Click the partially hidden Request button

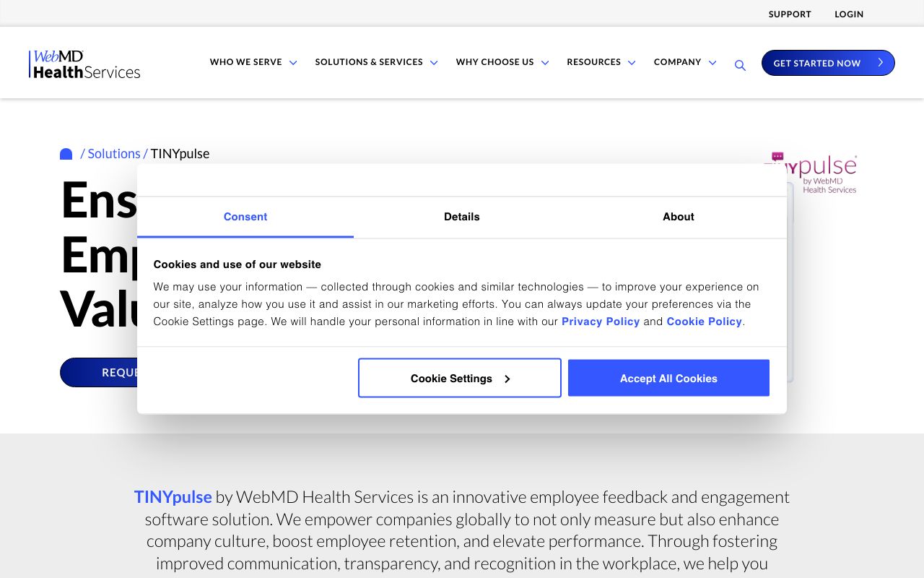(99, 372)
